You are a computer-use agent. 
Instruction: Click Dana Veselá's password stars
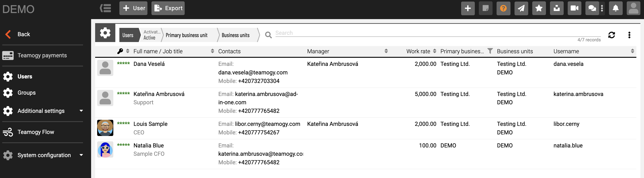(x=123, y=64)
